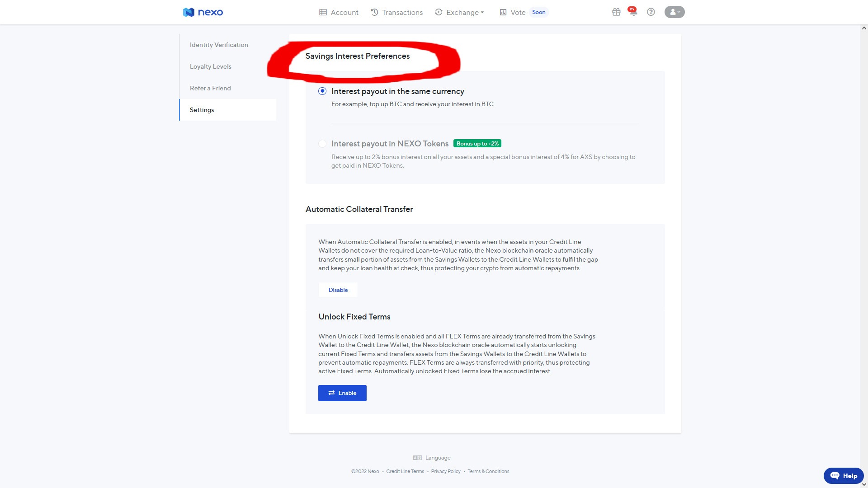Viewport: 868px width, 488px height.
Task: Click the Language translate icon in footer
Action: 417,458
